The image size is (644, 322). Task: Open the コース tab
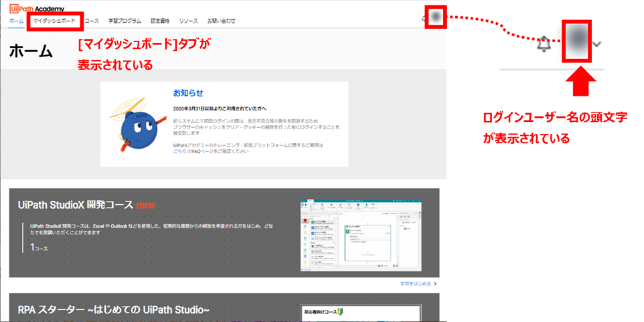(92, 21)
